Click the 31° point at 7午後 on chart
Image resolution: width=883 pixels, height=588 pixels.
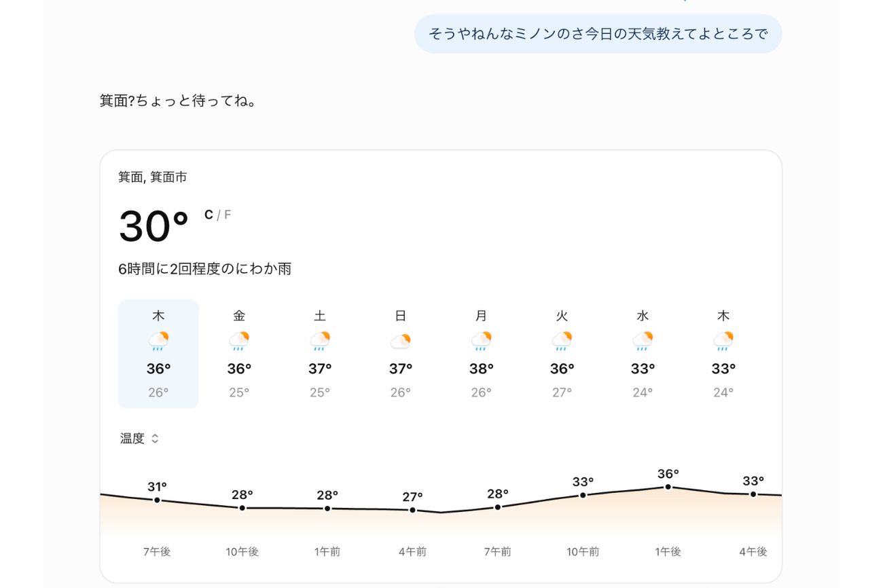(157, 500)
